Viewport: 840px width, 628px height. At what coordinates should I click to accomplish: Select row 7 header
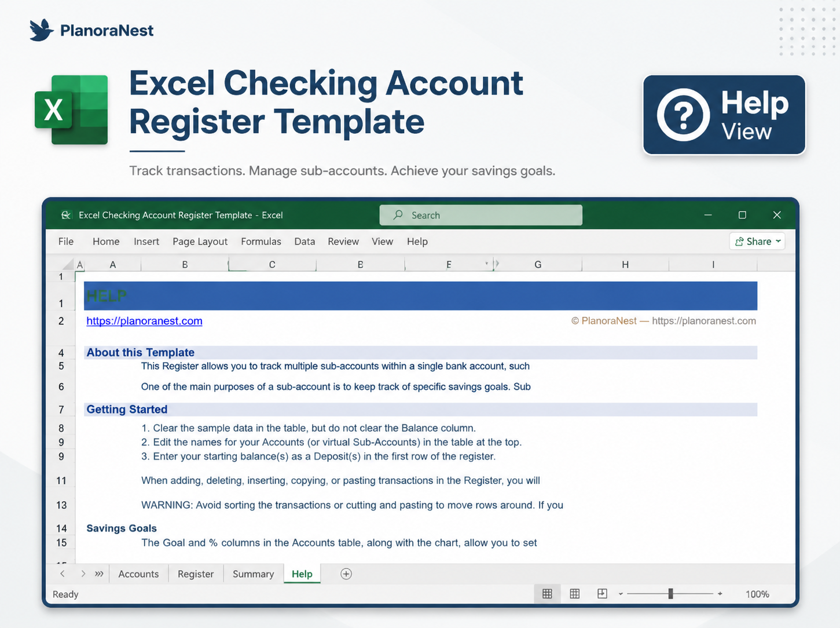(61, 410)
